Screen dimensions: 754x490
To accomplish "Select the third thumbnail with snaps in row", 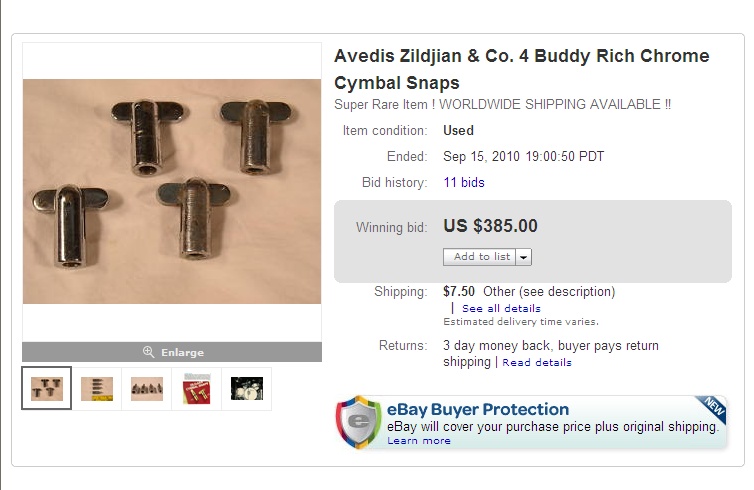I will click(x=147, y=388).
